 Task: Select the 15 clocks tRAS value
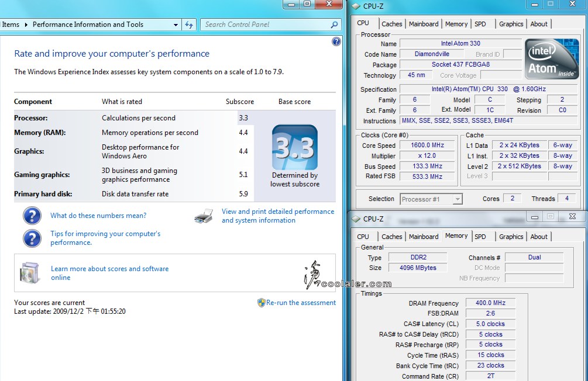pos(490,355)
